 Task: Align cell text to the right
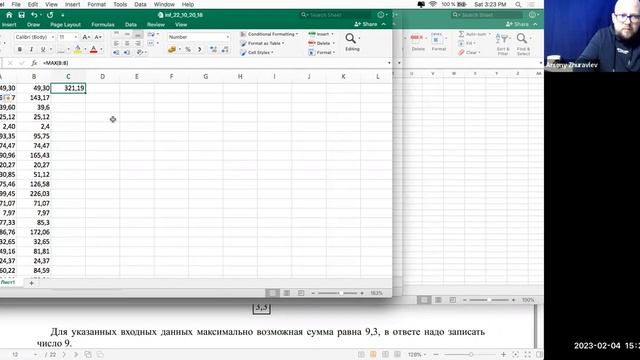click(x=138, y=43)
